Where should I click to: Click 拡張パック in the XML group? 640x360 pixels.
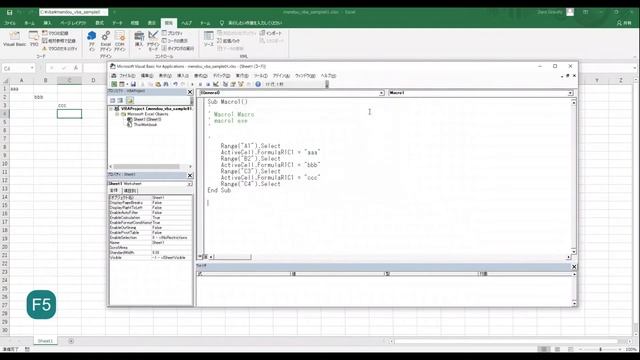point(229,41)
